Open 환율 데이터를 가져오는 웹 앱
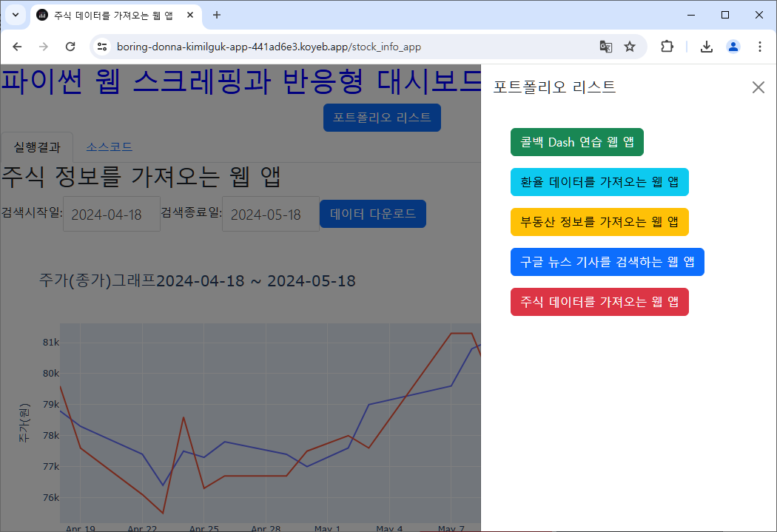Screen dimensions: 777x532 pos(599,182)
